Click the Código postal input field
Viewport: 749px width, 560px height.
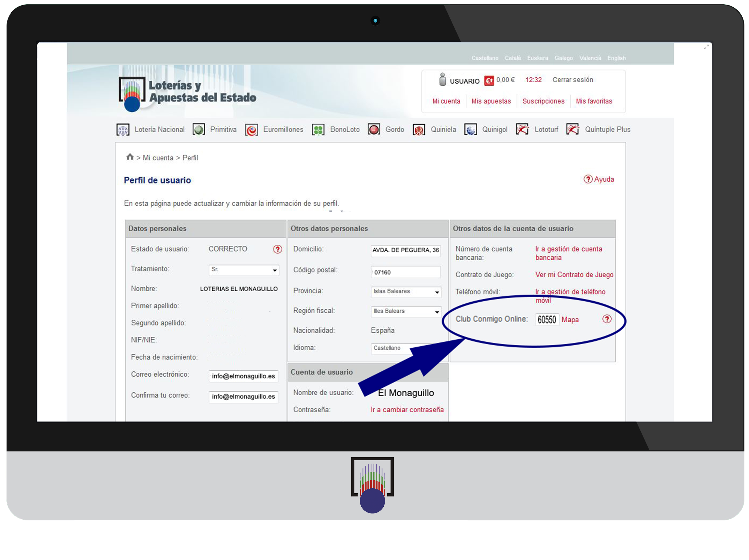406,272
